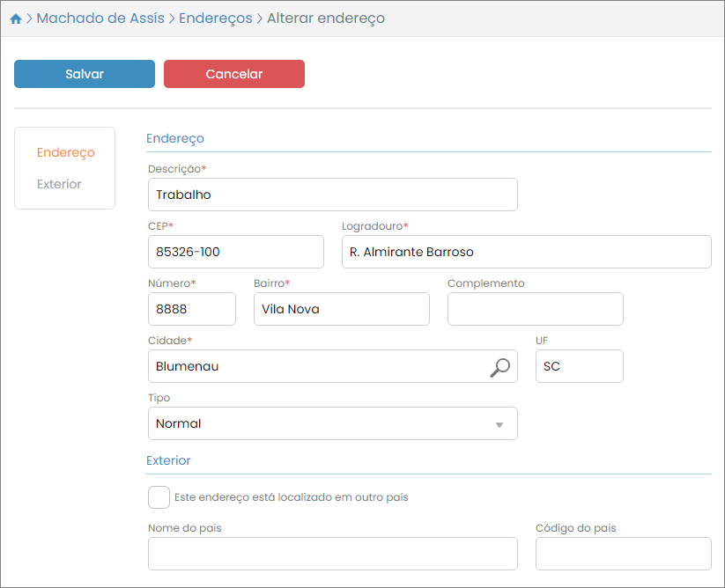Viewport: 725px width, 588px height.
Task: Focus the empty Complemento field
Action: point(535,309)
